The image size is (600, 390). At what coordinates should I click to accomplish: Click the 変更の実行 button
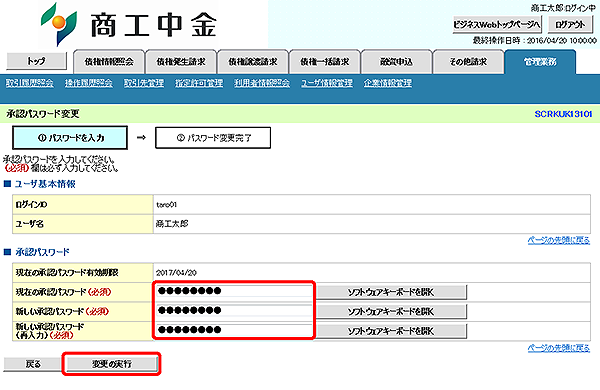coord(112,364)
